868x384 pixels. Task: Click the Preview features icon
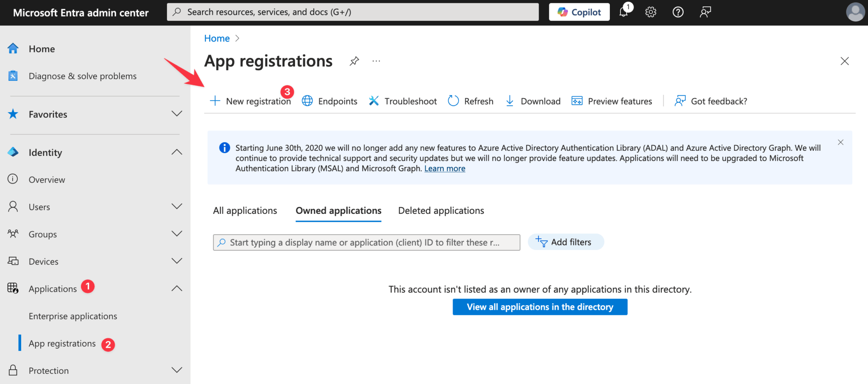577,101
